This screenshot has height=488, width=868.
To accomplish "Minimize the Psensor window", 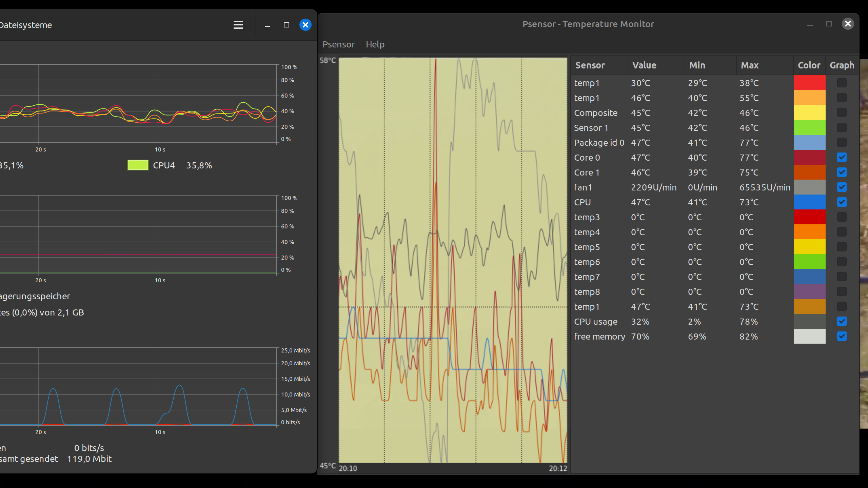I will tap(810, 24).
